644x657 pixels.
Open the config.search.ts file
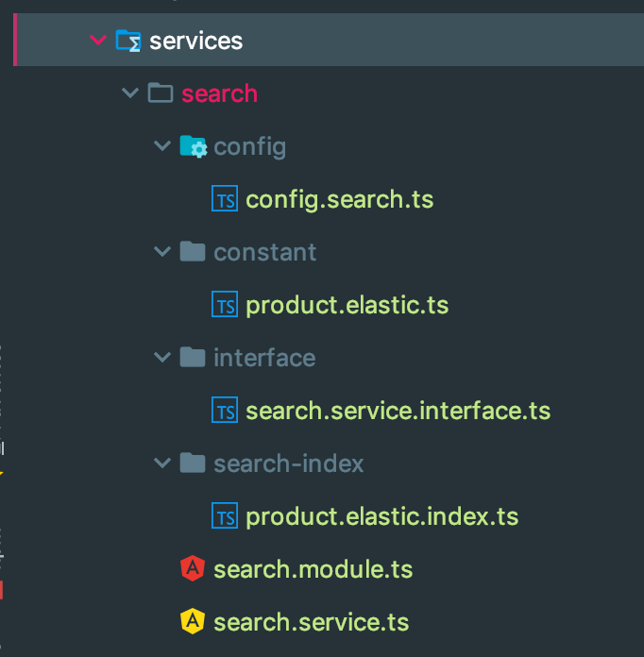[x=339, y=200]
